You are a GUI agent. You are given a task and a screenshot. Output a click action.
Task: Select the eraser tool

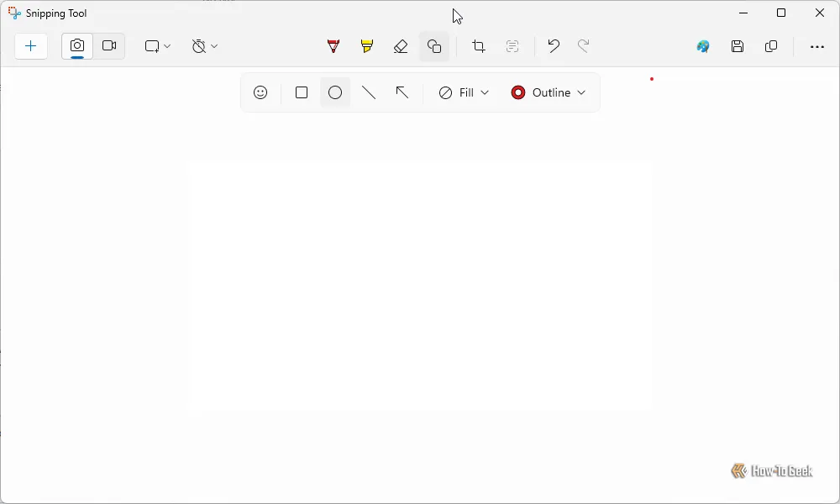(x=401, y=46)
